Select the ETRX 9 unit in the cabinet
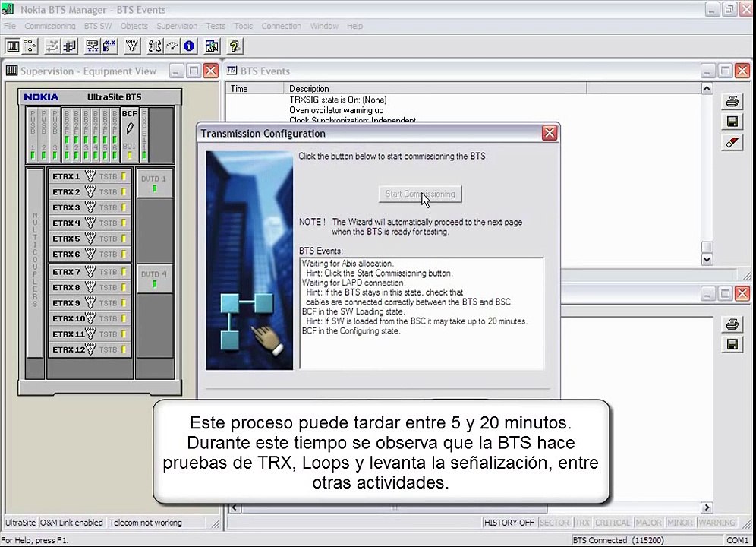 point(90,302)
